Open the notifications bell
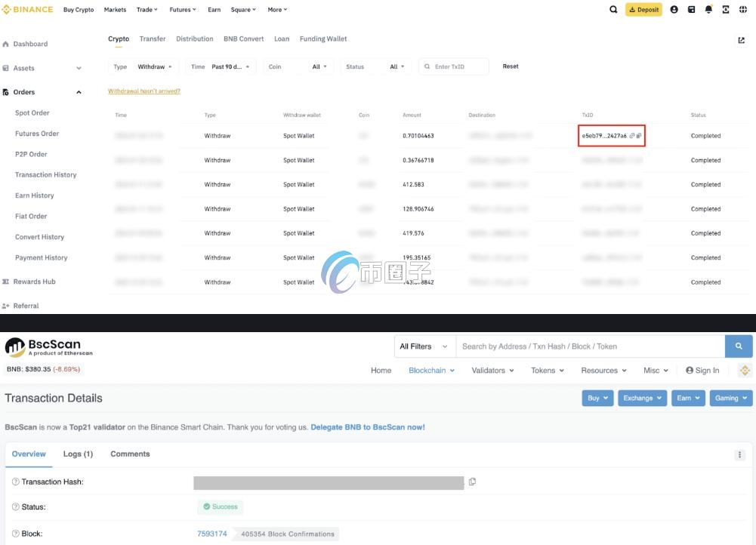The height and width of the screenshot is (545, 756). (x=708, y=10)
